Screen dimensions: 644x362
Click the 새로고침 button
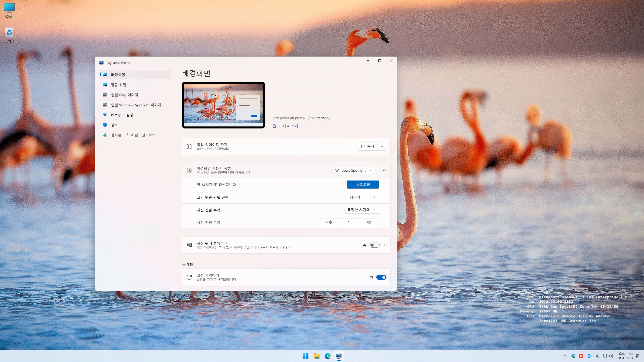[x=363, y=185]
